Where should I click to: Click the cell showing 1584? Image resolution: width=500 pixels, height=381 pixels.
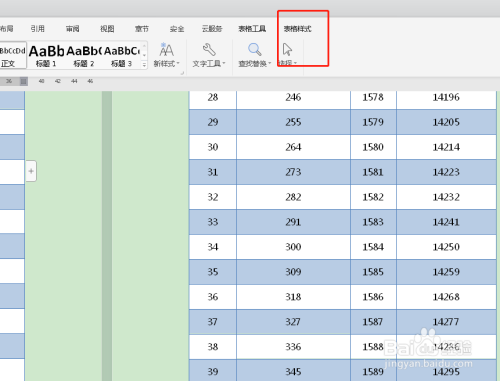pos(373,247)
